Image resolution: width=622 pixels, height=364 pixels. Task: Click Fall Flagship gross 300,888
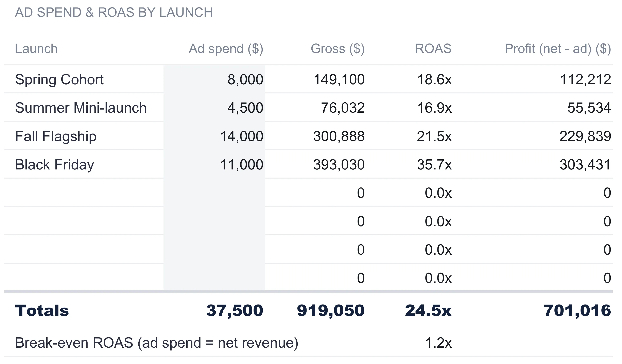coord(339,136)
